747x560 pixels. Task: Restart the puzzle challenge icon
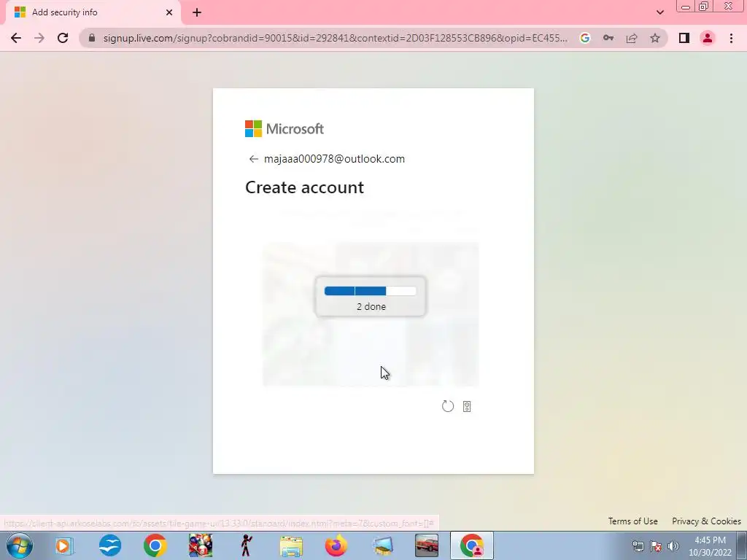447,406
